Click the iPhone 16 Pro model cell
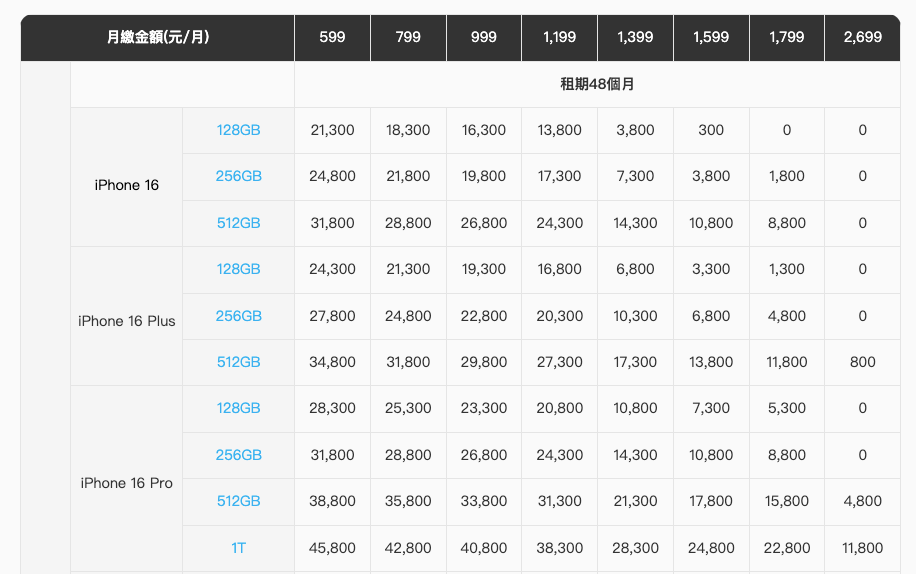The height and width of the screenshot is (574, 916). click(127, 483)
